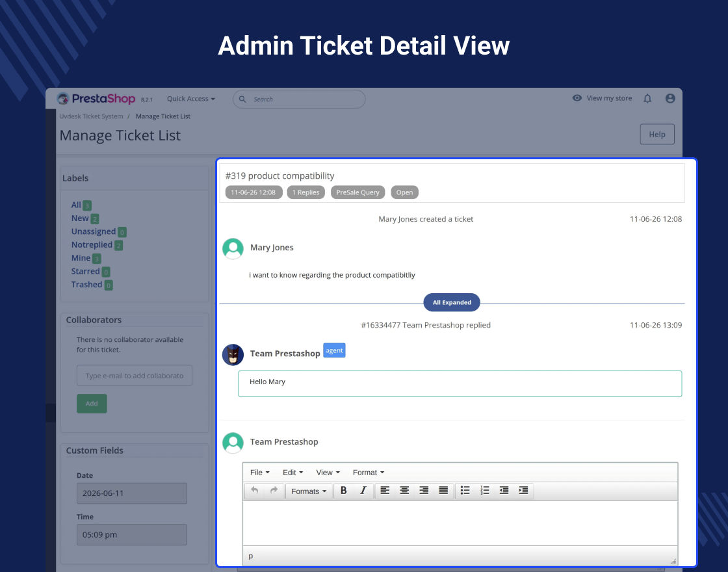Open the notifications bell

(647, 98)
